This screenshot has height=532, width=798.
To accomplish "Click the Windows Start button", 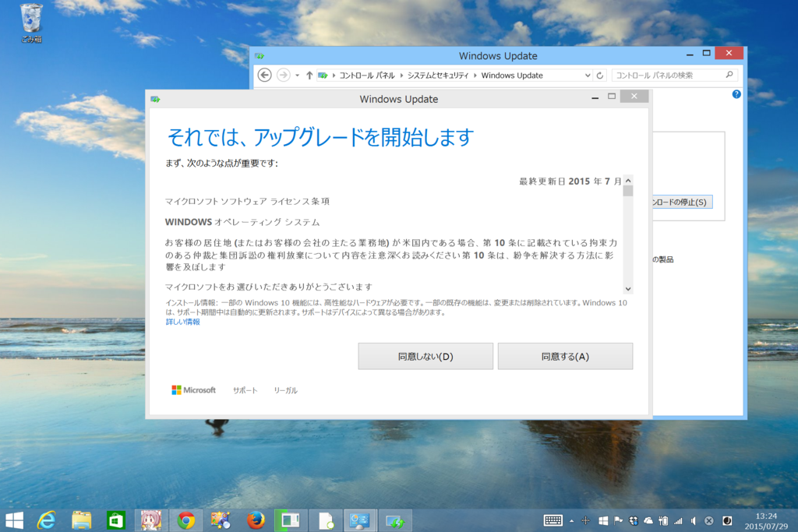I will click(x=14, y=520).
